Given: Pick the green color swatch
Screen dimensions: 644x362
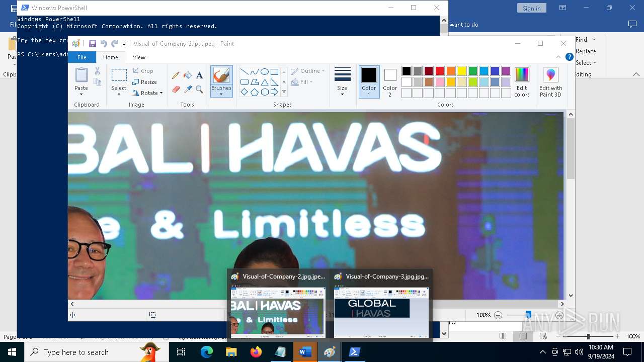Looking at the screenshot, I should [473, 71].
